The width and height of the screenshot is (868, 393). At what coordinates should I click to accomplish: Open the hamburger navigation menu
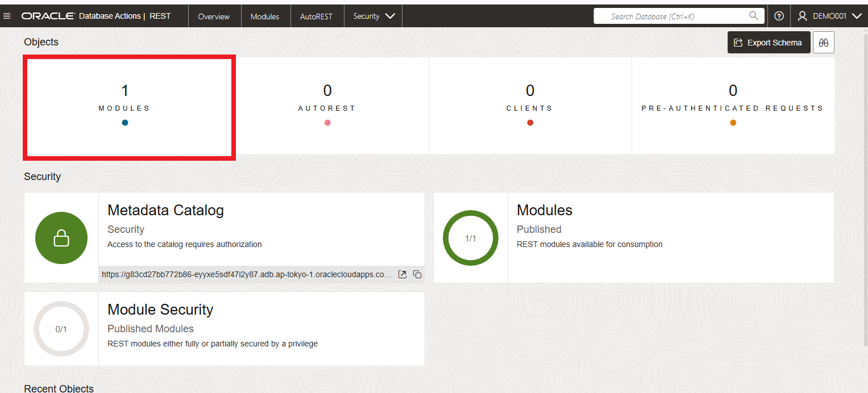click(7, 16)
